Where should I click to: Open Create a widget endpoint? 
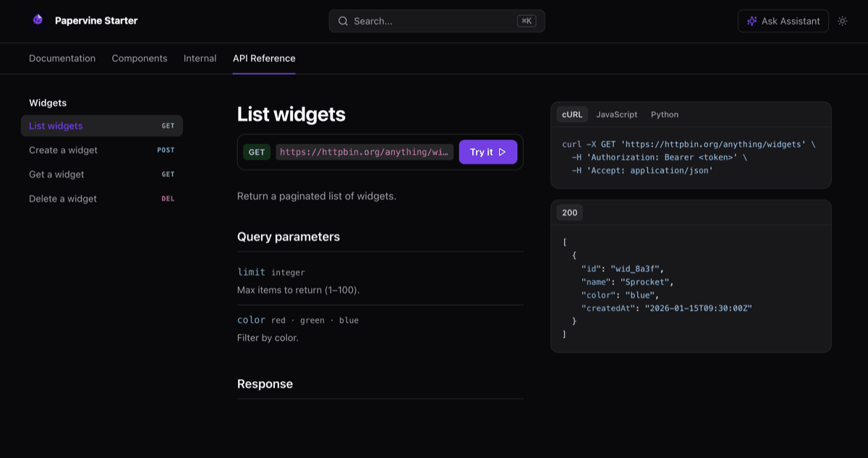pyautogui.click(x=102, y=150)
